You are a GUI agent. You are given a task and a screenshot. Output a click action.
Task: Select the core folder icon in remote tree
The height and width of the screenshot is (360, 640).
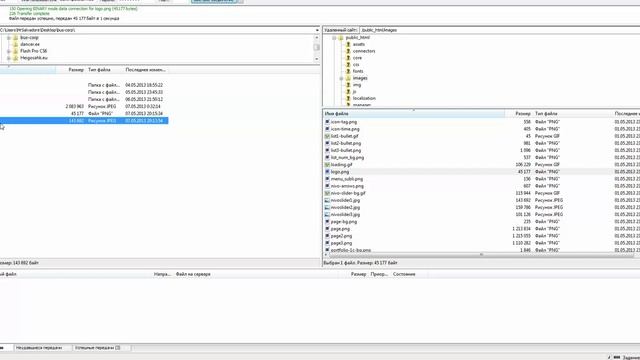tap(348, 58)
